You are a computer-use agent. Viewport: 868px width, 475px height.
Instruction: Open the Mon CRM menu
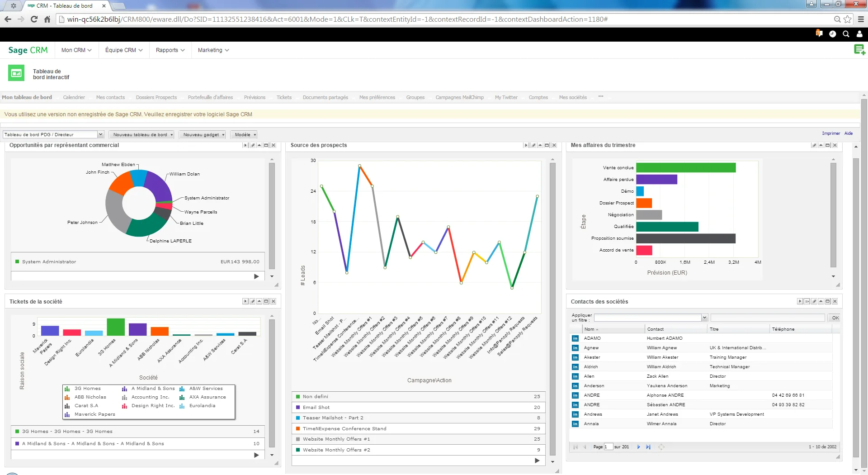(x=76, y=50)
